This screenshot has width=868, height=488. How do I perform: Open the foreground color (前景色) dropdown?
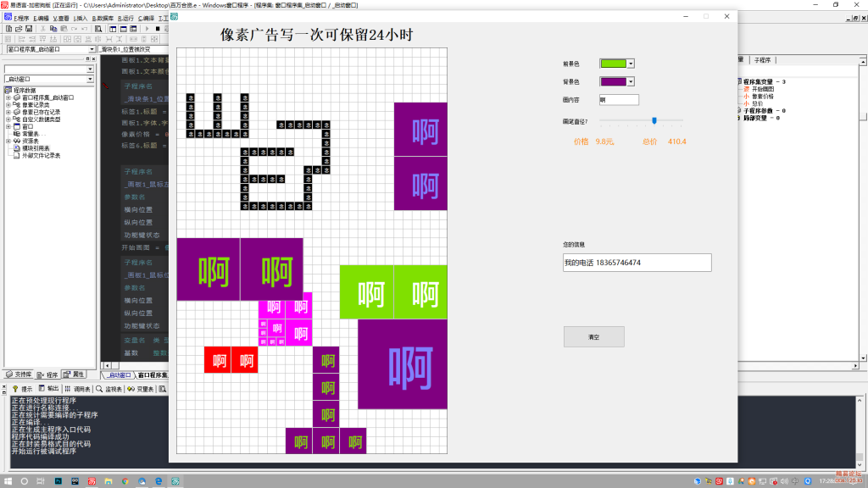click(631, 64)
